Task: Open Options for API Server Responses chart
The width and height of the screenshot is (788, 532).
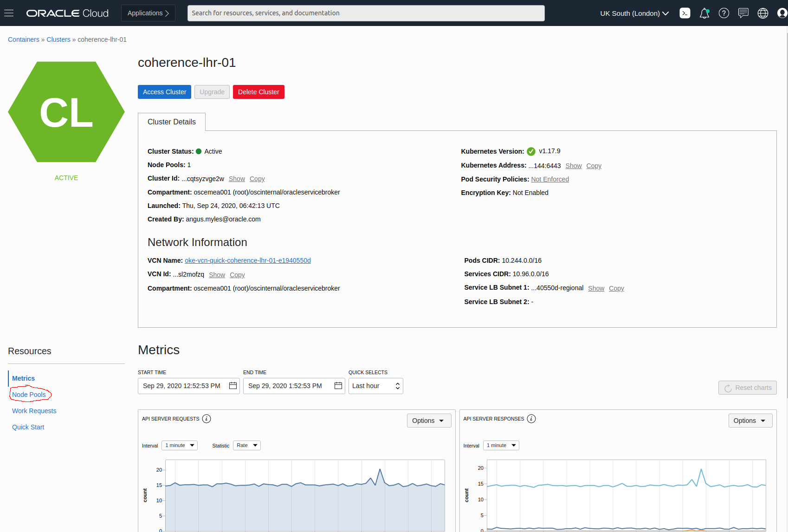Action: 750,421
